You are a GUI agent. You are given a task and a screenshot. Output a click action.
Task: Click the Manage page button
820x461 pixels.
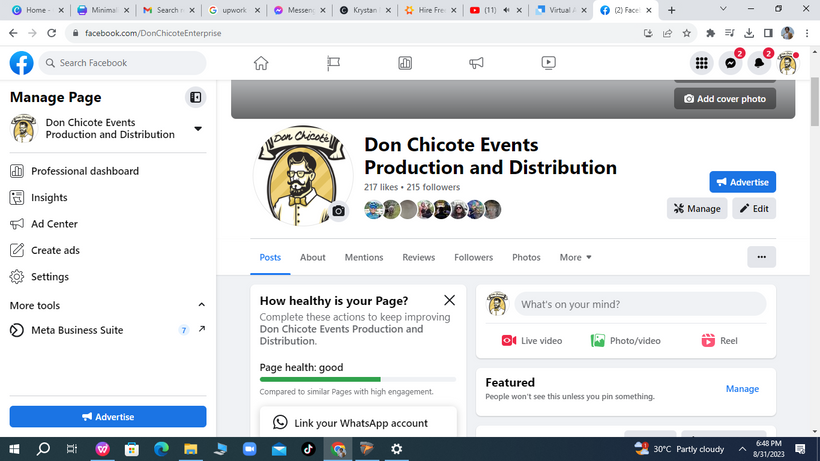tap(697, 209)
